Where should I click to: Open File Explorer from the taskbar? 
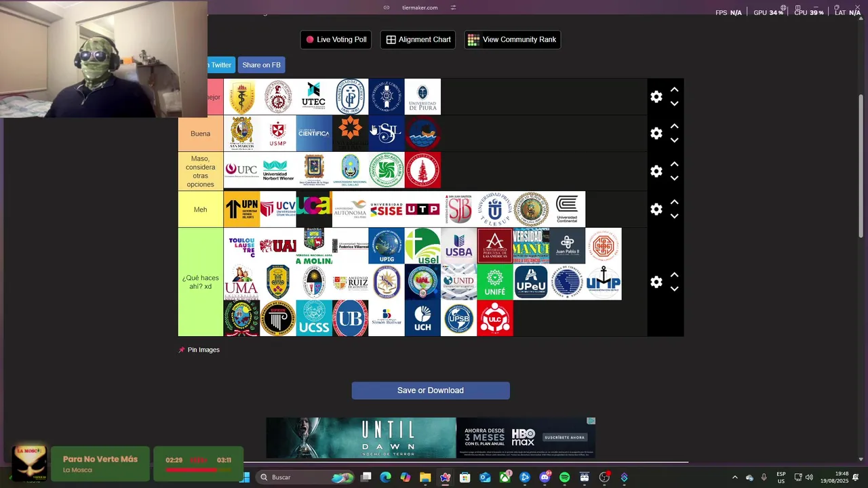tap(425, 477)
